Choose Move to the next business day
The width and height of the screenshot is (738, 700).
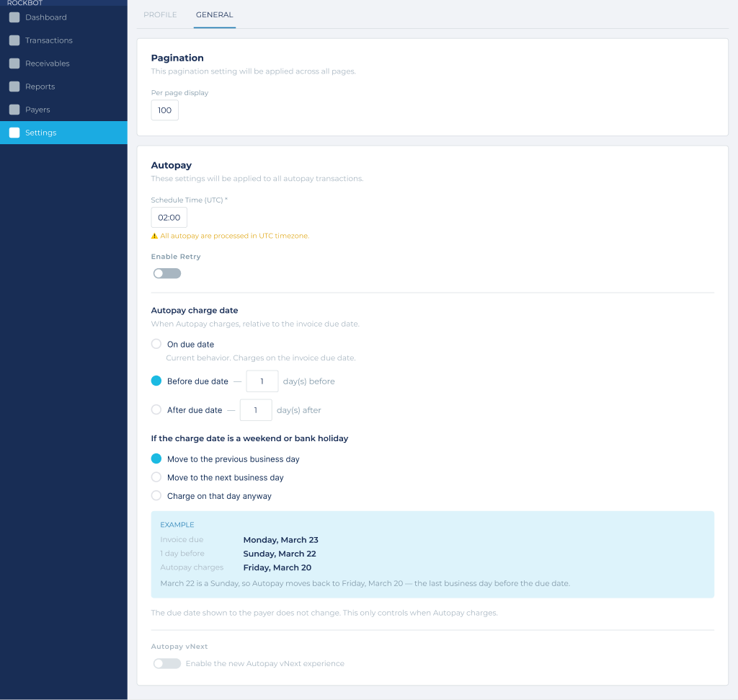156,477
